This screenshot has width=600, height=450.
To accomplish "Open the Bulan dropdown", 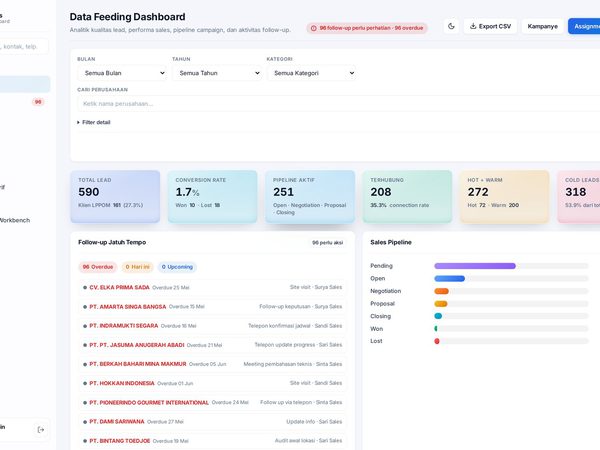I will coord(122,73).
